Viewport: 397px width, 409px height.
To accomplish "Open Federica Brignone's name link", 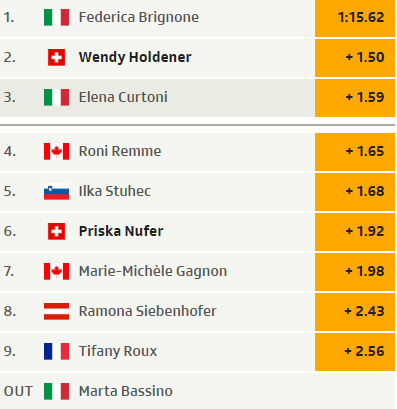I will (139, 17).
